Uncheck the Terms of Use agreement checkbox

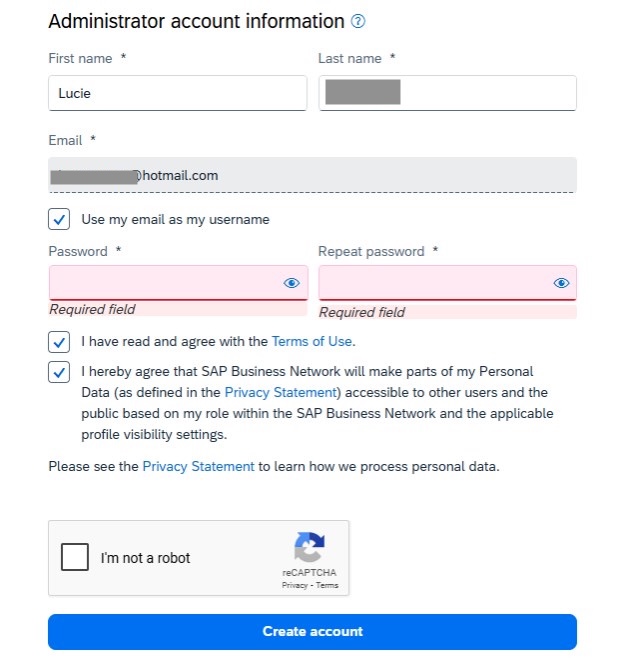[x=59, y=341]
